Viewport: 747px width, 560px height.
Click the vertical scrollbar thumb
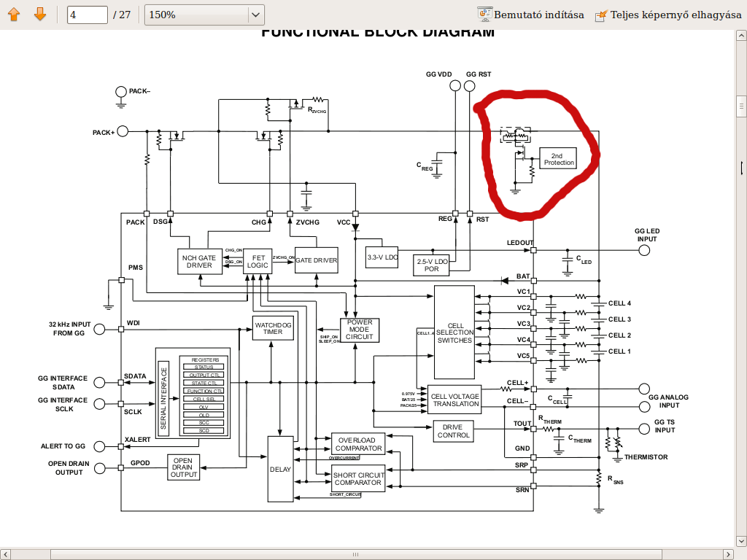tap(741, 106)
